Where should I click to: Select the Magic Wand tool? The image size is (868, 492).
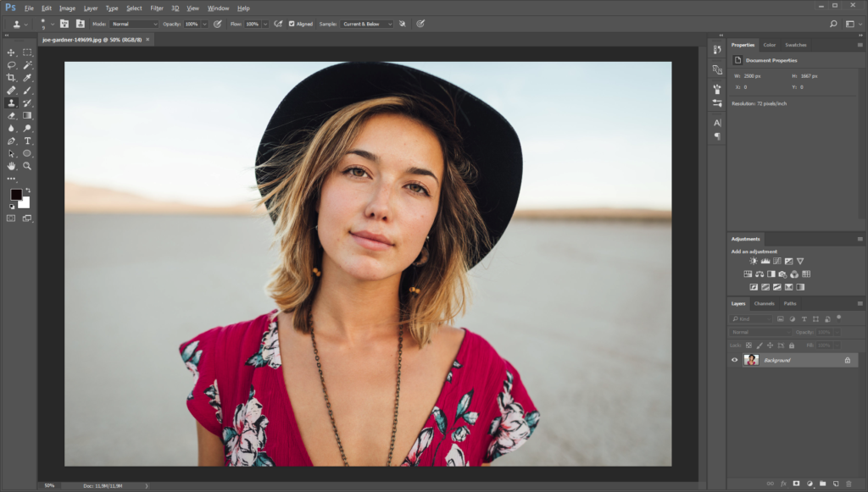click(27, 64)
